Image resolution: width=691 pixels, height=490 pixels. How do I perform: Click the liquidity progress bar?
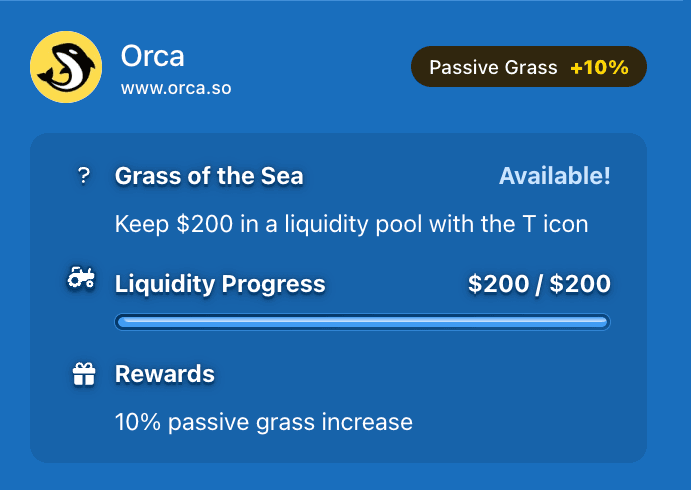[362, 322]
